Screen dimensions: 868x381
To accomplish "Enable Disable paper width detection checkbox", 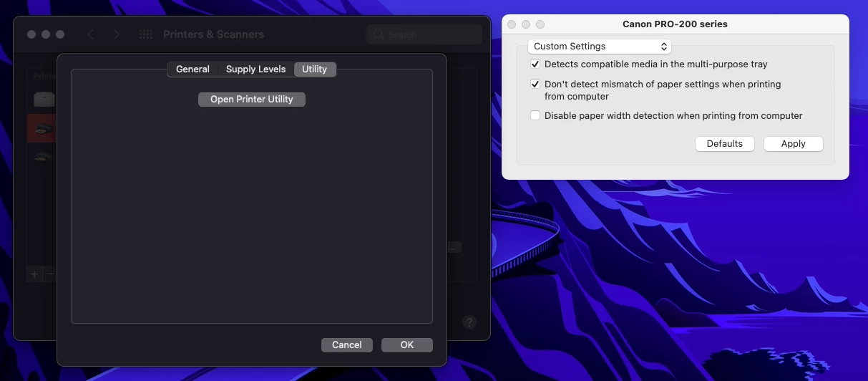I will point(535,116).
